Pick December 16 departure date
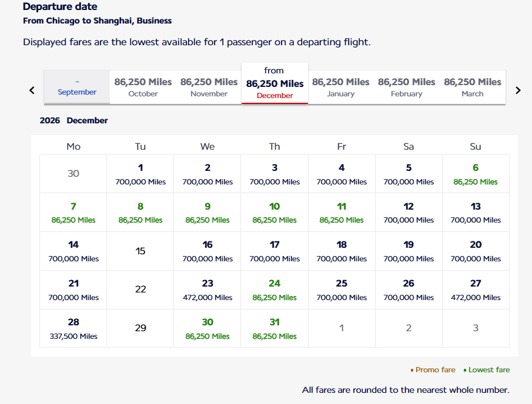532x404 pixels. (x=208, y=251)
